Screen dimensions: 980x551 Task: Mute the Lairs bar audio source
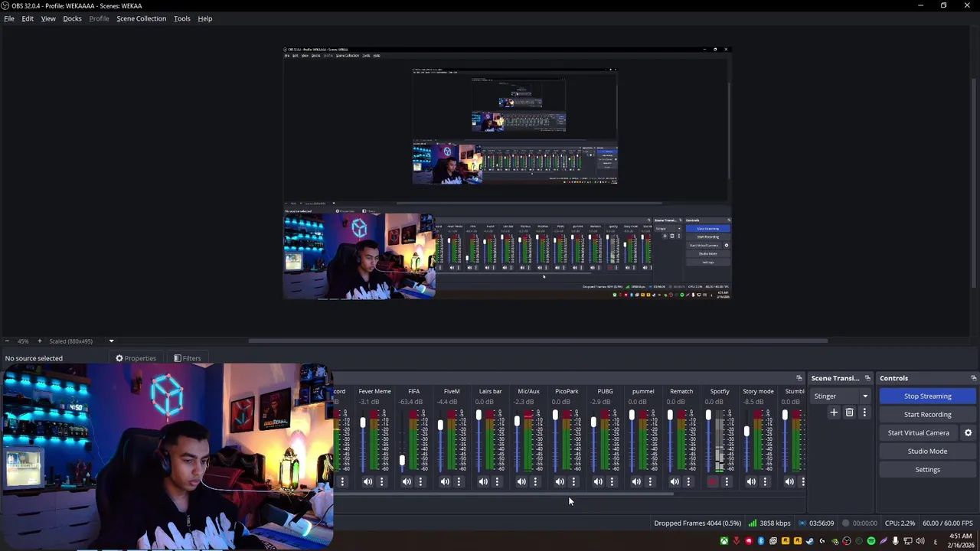click(x=482, y=481)
